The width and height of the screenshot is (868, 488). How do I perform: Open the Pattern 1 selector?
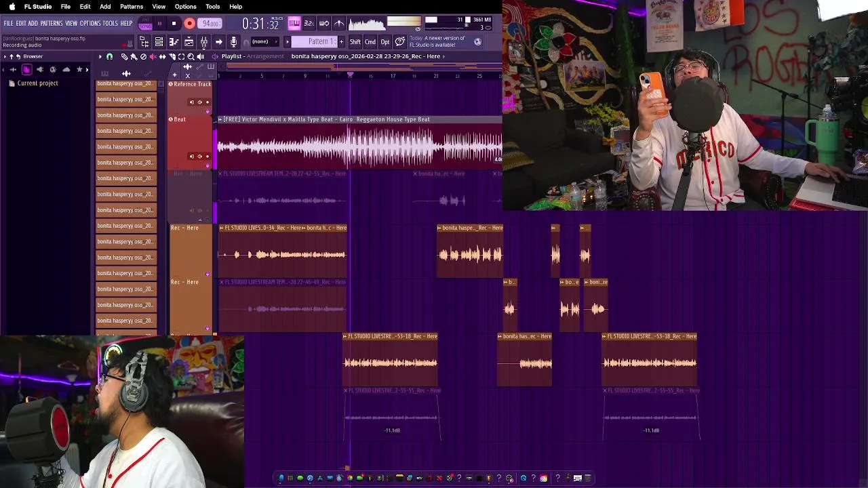click(315, 41)
